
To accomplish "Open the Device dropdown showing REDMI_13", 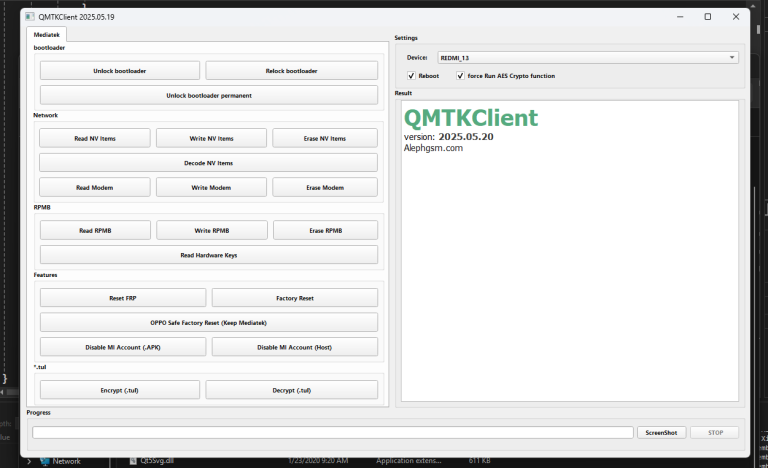I will click(x=588, y=58).
